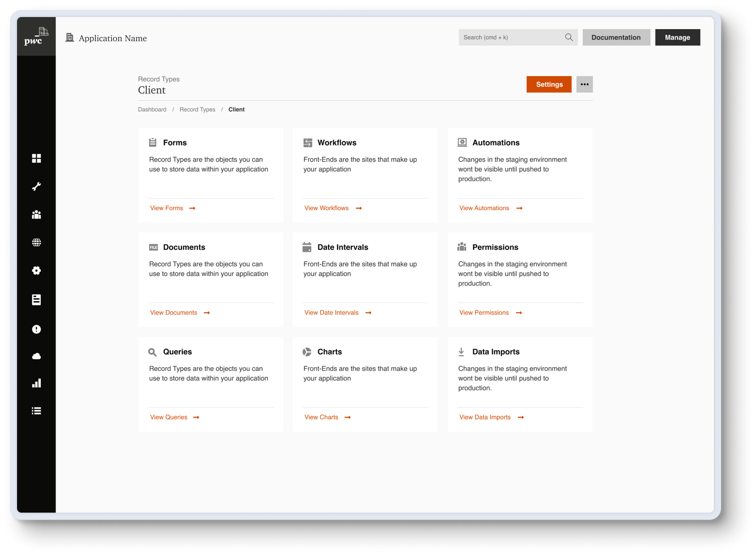Select the bar chart icon in sidebar
The height and width of the screenshot is (555, 756).
(x=36, y=383)
